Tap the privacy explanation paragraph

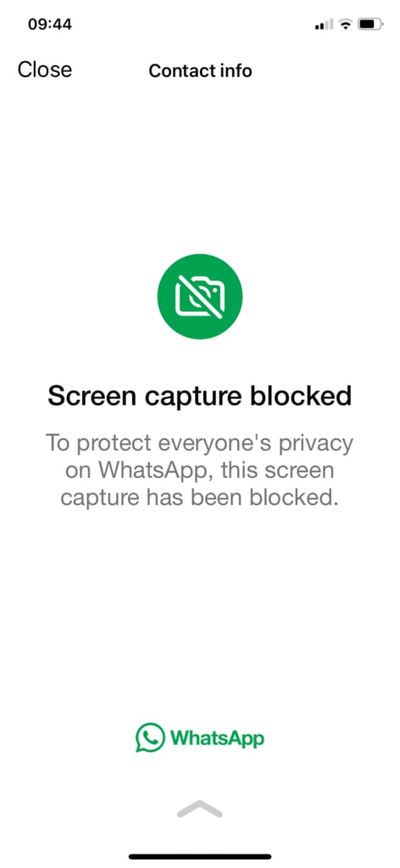[199, 470]
